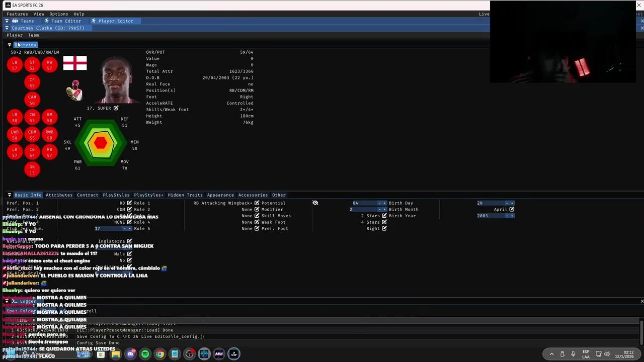Open File Explorer from the taskbar
The image size is (644, 362).
[115, 354]
